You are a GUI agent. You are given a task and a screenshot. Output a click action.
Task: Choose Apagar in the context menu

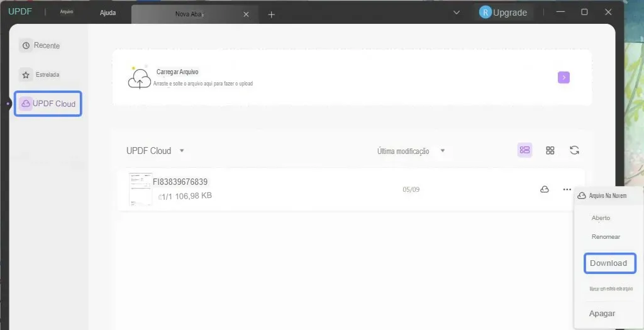(602, 313)
